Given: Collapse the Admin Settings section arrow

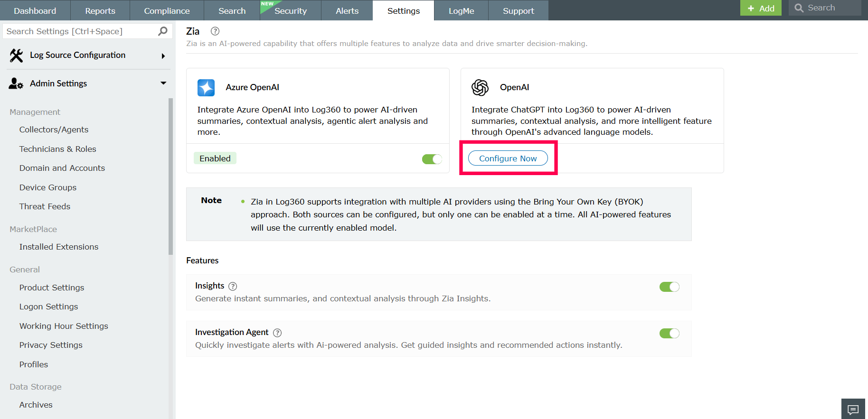Looking at the screenshot, I should [163, 83].
